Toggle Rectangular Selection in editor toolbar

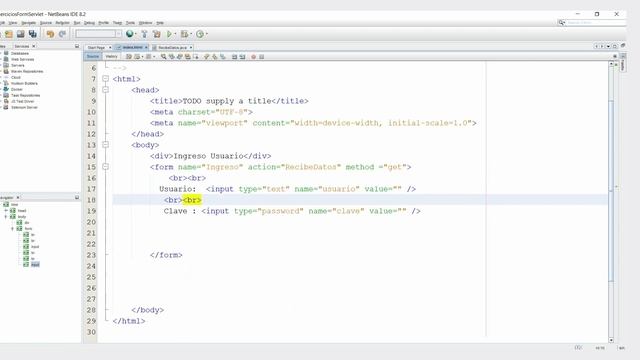click(196, 57)
